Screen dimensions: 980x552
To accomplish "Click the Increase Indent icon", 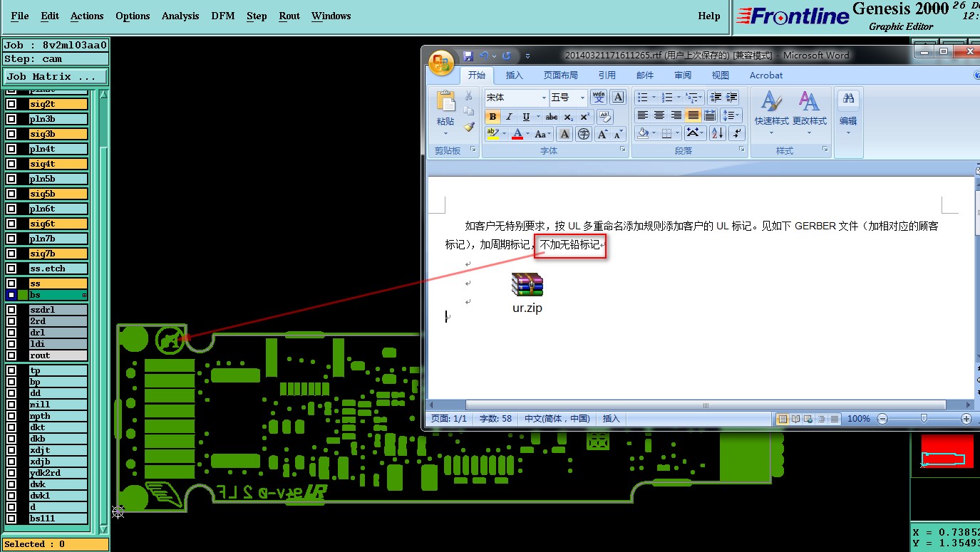I will click(732, 97).
